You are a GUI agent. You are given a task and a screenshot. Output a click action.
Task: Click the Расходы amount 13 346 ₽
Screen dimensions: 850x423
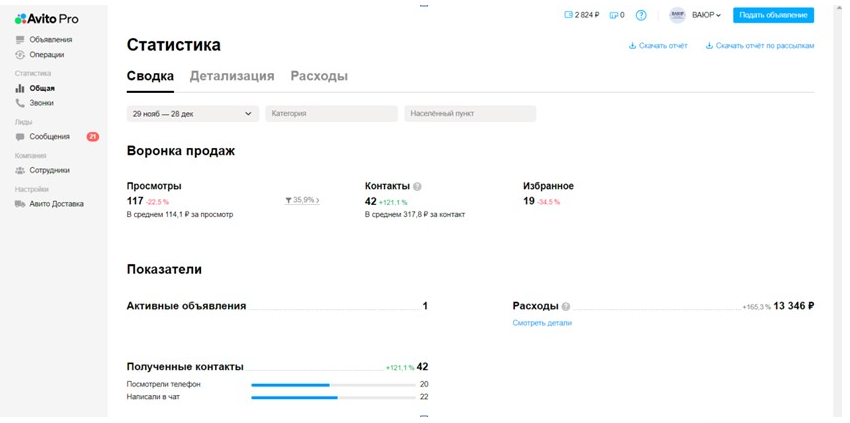(x=794, y=306)
